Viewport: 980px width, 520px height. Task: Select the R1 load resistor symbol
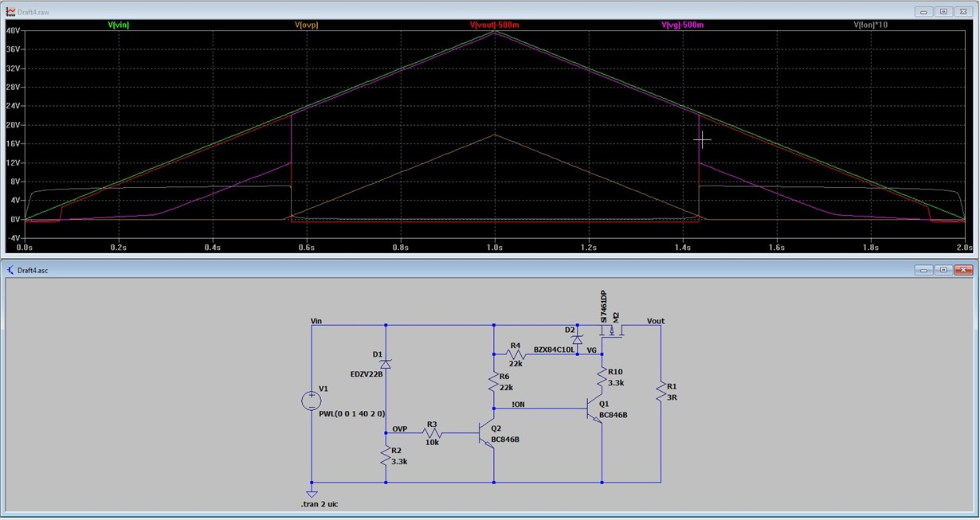tap(661, 391)
